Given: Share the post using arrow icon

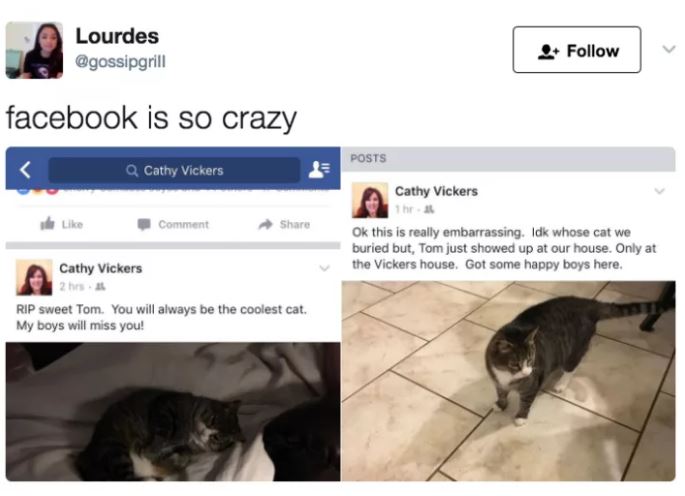Looking at the screenshot, I should 265,224.
